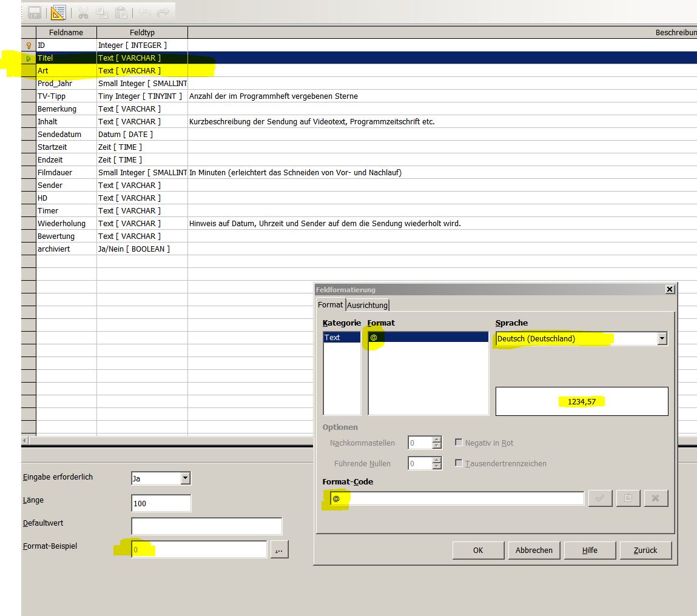
Task: Click the Format-Code delete X icon
Action: (x=655, y=498)
